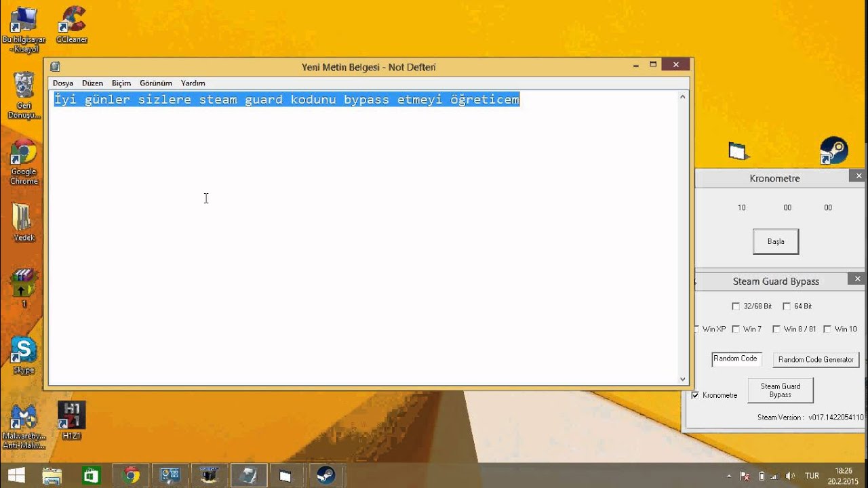Open the Biçim menu in Notepad

(x=121, y=83)
